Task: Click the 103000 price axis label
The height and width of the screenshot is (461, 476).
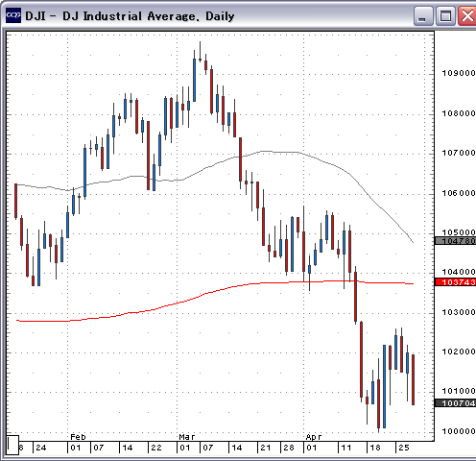Action: pos(459,312)
